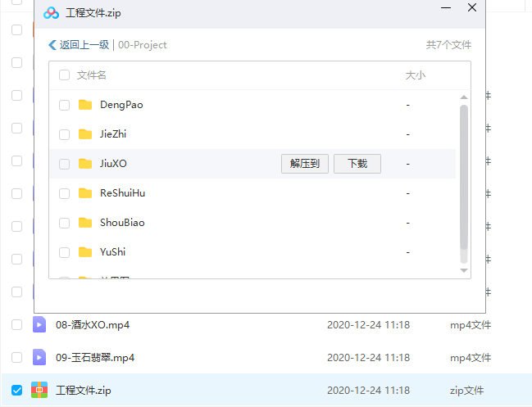Screen dimensions: 532x407
Task: Click the 09-玉石翡翠.mp4 video file icon
Action: click(39, 357)
